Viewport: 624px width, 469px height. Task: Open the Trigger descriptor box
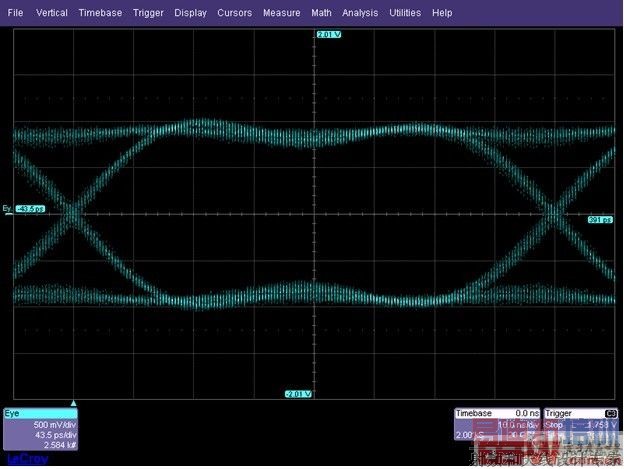click(x=581, y=424)
